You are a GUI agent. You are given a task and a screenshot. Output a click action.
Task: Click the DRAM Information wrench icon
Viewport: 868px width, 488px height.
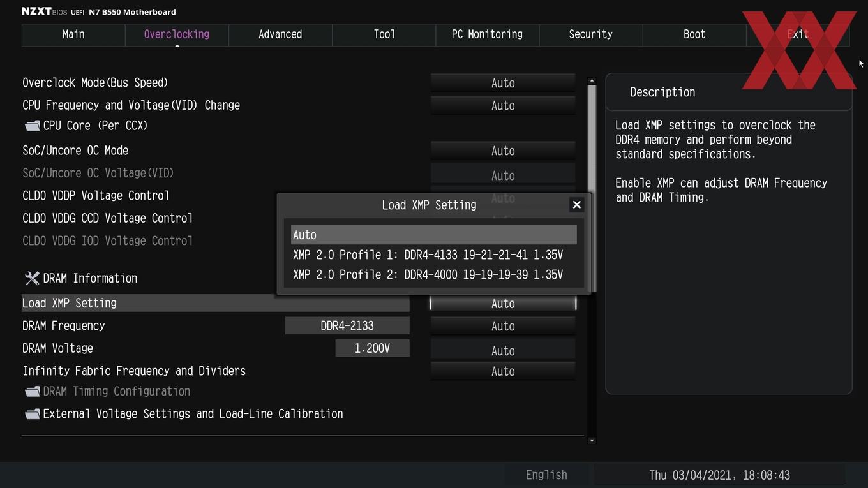pos(32,278)
